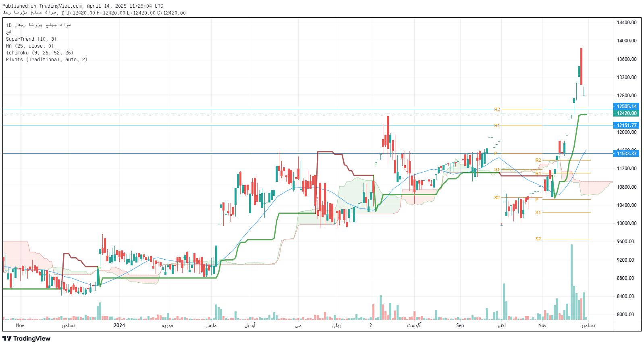Click the 11200.00 price axis label
644x346 pixels.
(x=627, y=169)
